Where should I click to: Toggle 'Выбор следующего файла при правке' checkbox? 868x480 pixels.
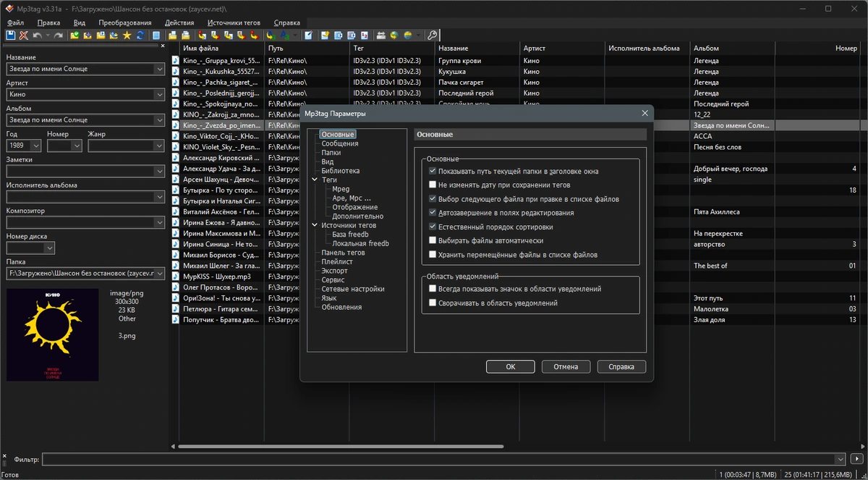tap(433, 198)
